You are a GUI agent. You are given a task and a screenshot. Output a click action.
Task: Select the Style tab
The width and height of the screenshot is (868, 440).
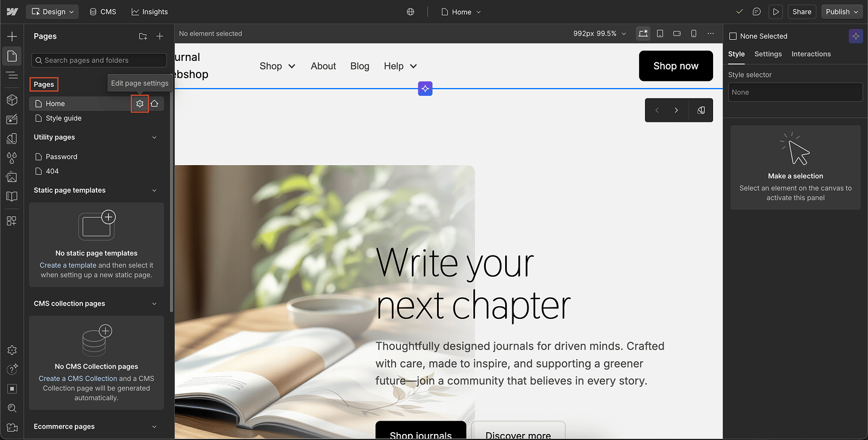point(737,54)
